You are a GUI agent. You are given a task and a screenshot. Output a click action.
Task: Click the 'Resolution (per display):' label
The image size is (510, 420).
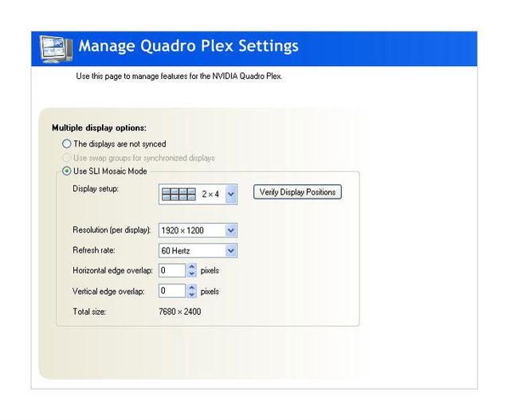click(x=112, y=230)
